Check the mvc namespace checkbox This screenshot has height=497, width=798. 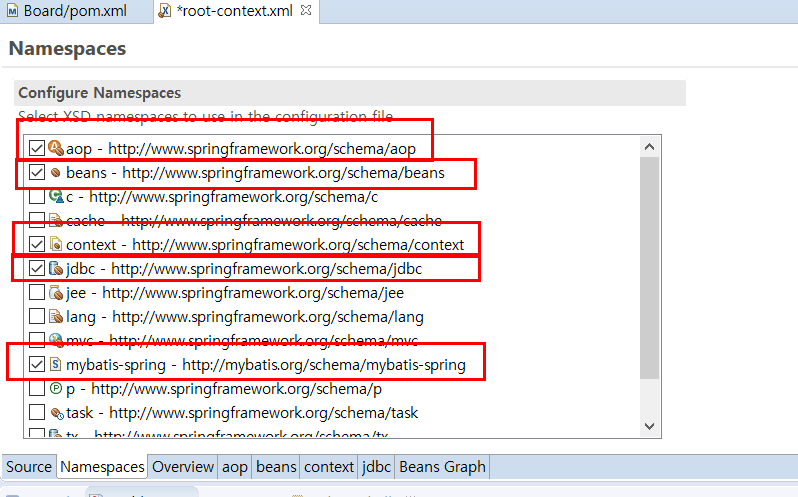(x=37, y=339)
